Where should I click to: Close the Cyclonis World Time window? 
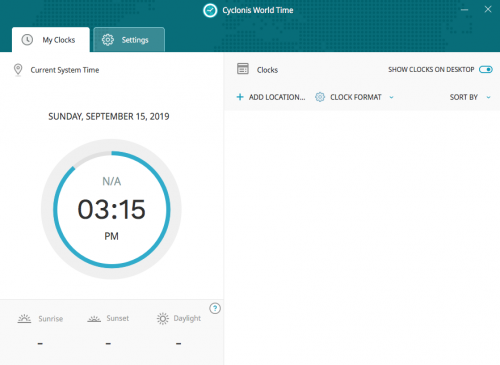click(x=488, y=9)
